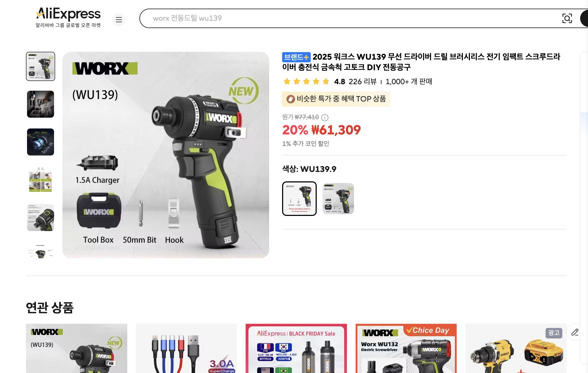Image resolution: width=588 pixels, height=373 pixels.
Task: Click the five-star rating icons
Action: 306,82
